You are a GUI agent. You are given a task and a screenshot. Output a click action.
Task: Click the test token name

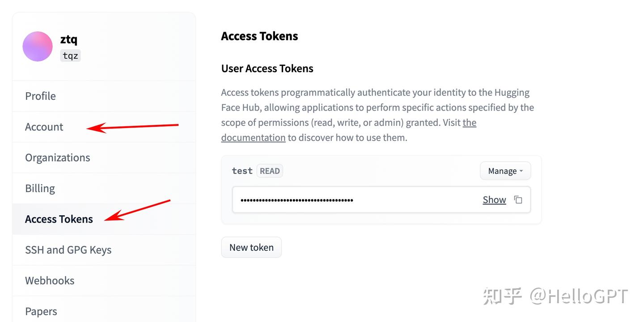[x=242, y=171]
